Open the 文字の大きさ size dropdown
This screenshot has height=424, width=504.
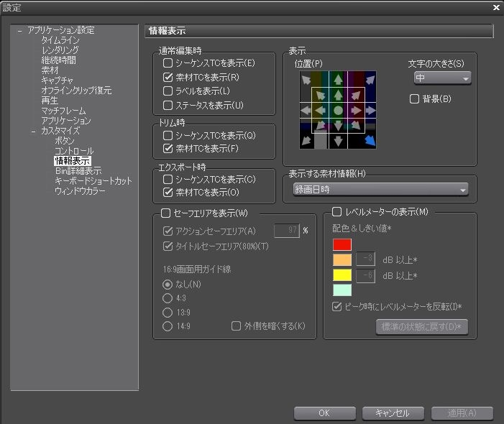[442, 78]
